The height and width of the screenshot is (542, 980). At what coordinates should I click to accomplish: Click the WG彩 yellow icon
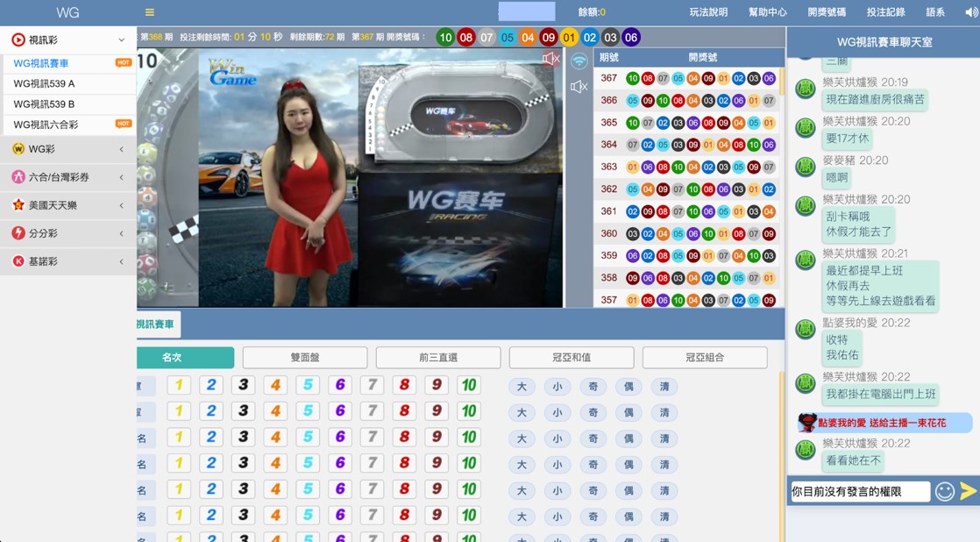(18, 149)
